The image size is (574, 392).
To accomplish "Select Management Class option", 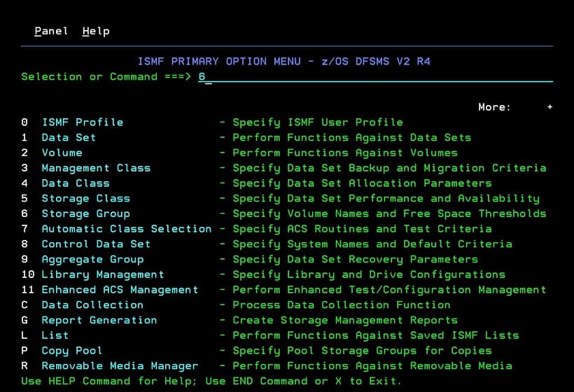I will pyautogui.click(x=96, y=168).
